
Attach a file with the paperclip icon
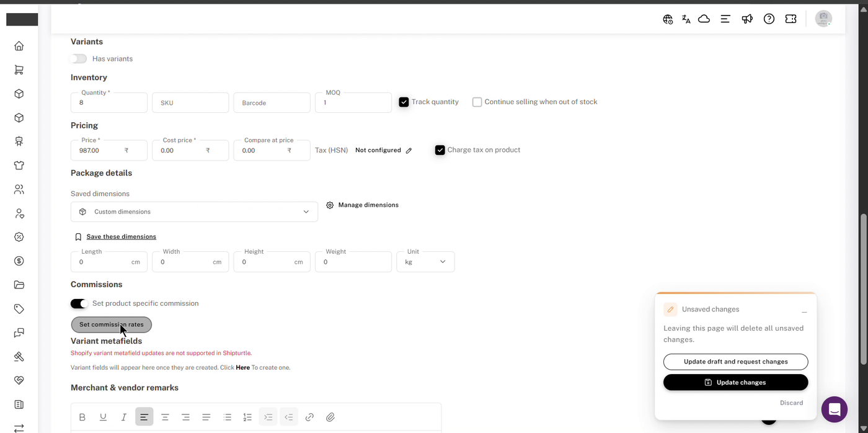tap(330, 417)
